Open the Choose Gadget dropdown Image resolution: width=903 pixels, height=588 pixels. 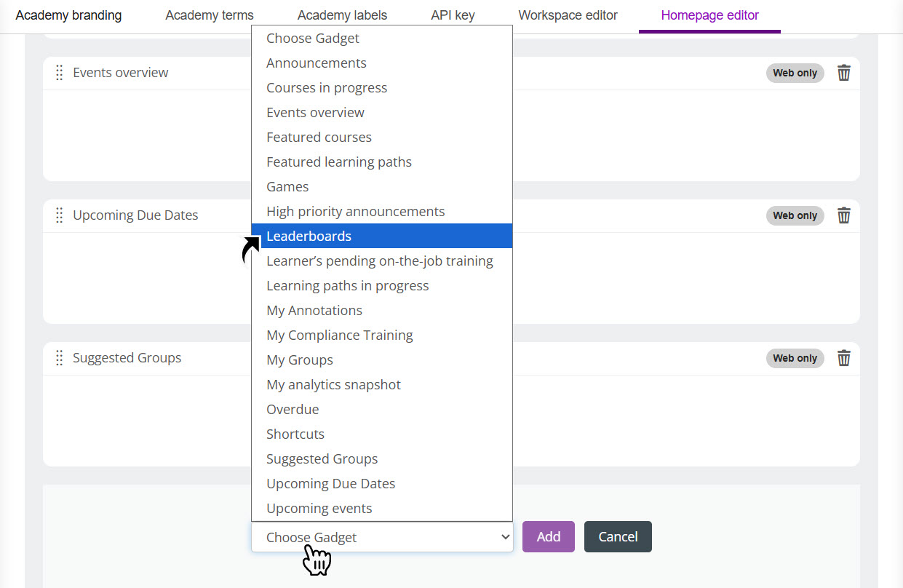click(382, 537)
